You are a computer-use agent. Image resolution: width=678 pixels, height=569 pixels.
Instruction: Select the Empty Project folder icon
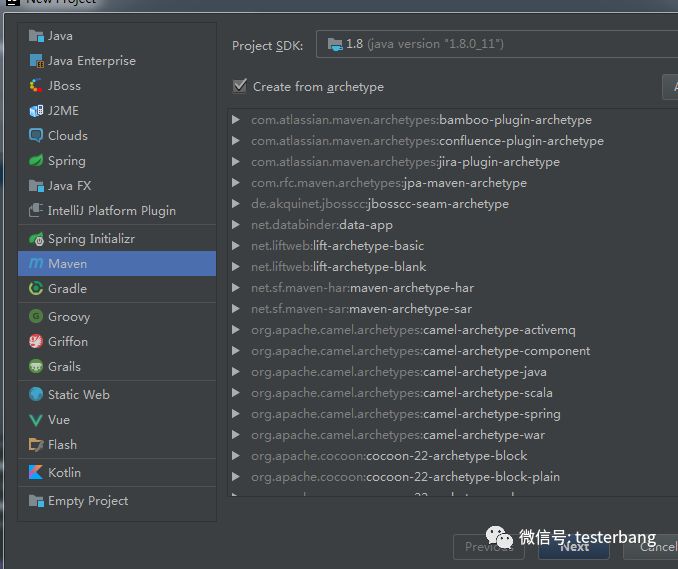36,501
